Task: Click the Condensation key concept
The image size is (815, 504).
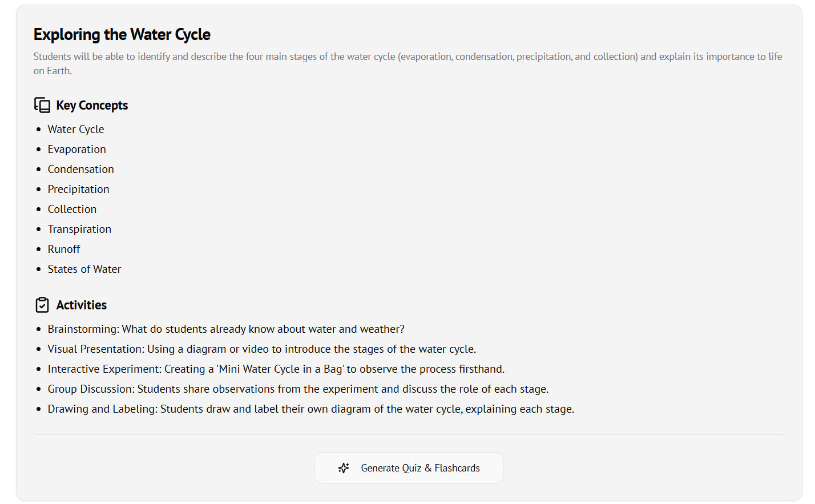Action: coord(81,170)
